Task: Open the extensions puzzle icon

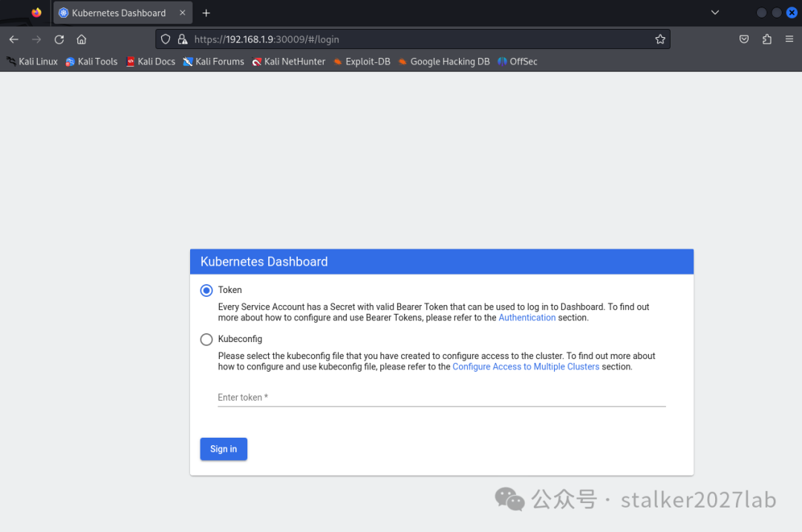Action: click(766, 39)
